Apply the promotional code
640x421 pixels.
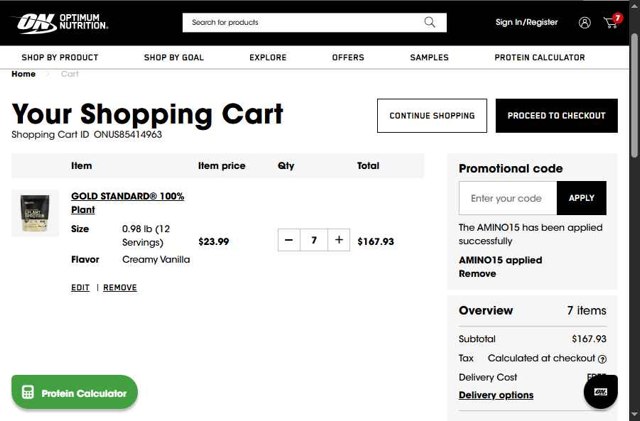click(581, 198)
